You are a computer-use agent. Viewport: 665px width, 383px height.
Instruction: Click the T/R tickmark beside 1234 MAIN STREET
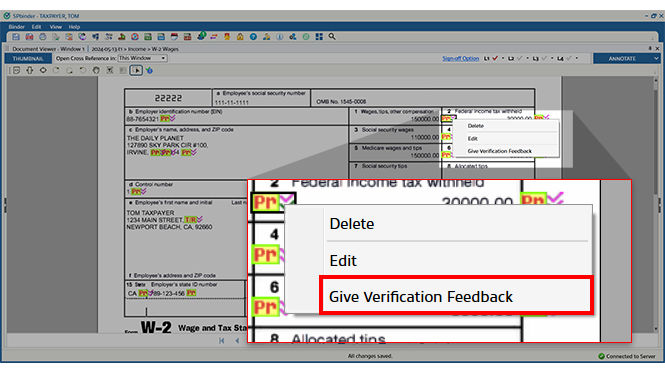(x=190, y=220)
